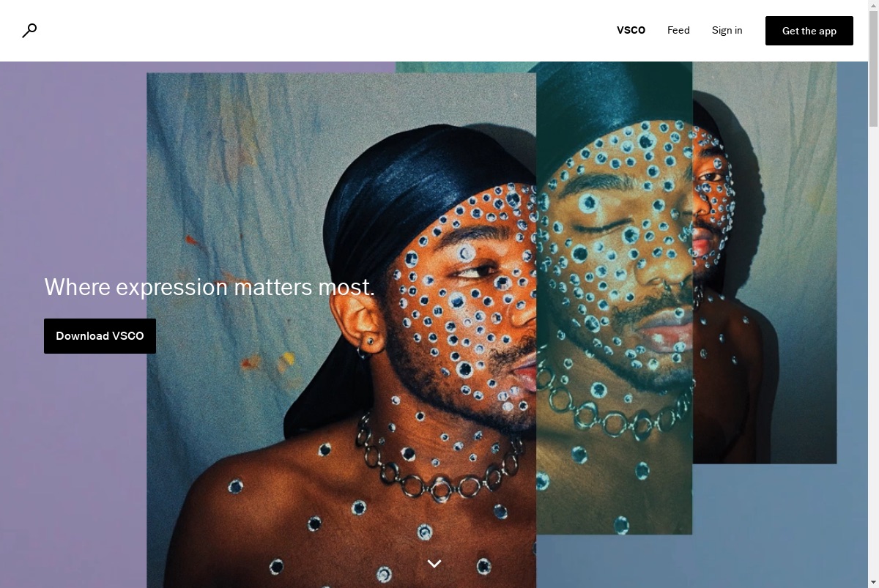Click the down chevron below the hero
The width and height of the screenshot is (879, 588).
tap(434, 564)
